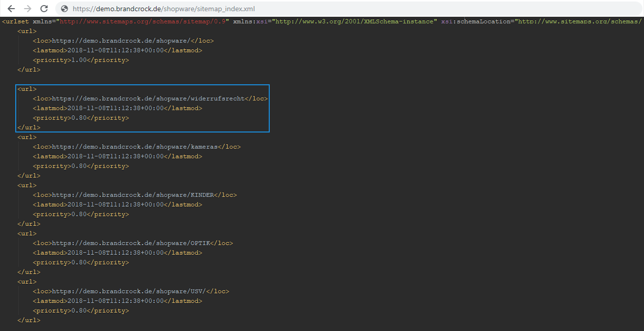This screenshot has height=331, width=644.
Task: View site information via the globe icon
Action: 64,9
